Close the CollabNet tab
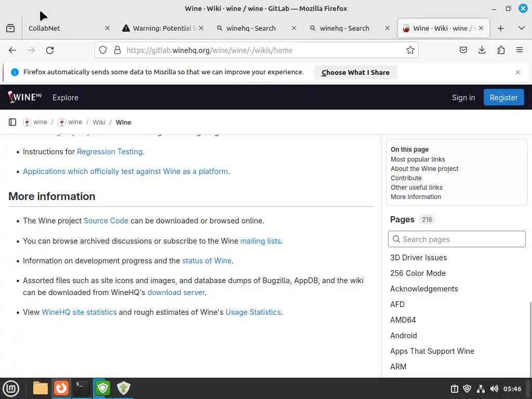Screen dimensions: 532x399 (x=108, y=28)
